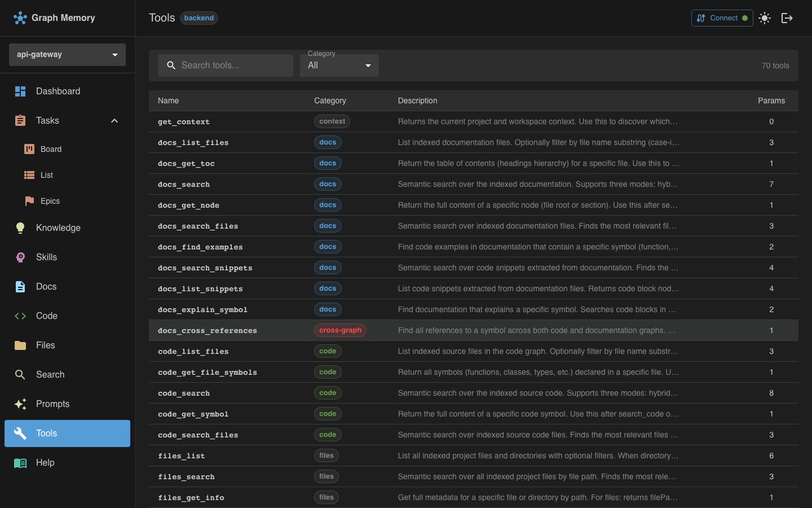Click the Epics flag icon

[29, 201]
